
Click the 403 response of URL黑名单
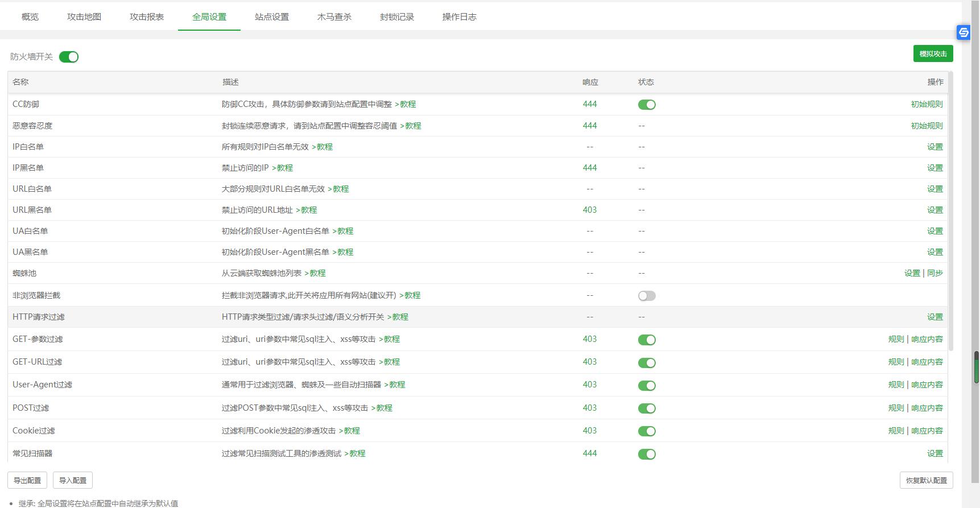pos(590,210)
